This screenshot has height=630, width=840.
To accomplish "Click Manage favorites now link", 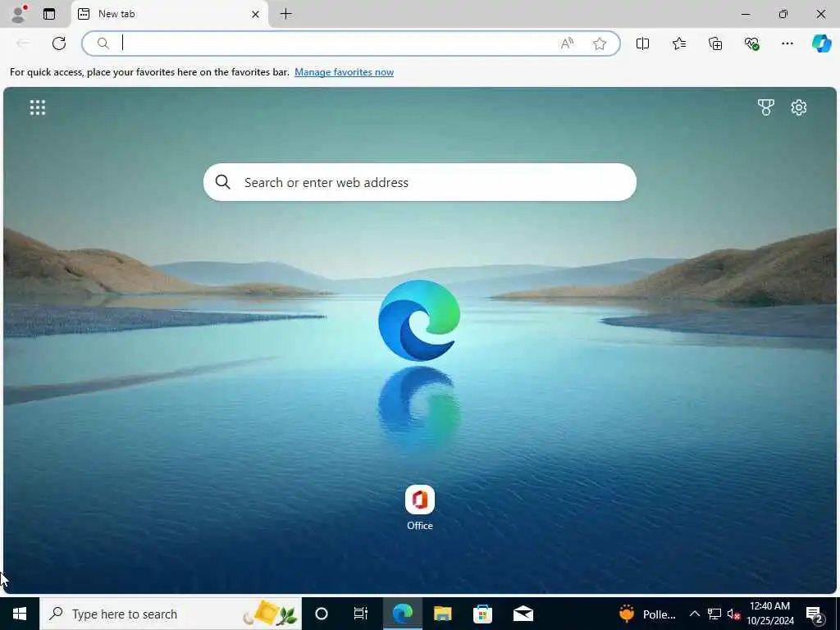I will click(344, 72).
